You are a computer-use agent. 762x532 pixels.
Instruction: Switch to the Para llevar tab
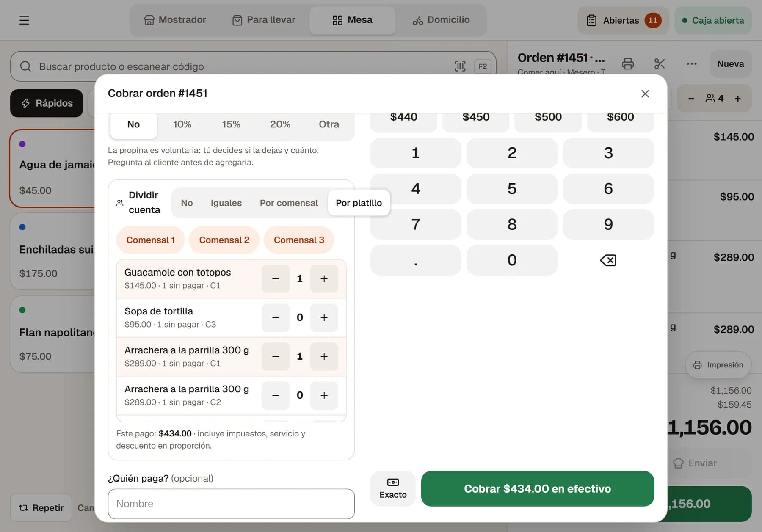coord(264,20)
